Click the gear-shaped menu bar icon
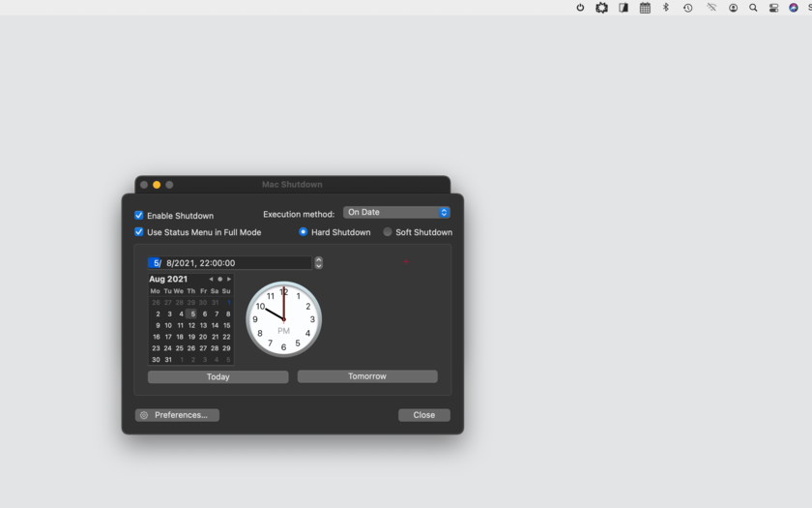The height and width of the screenshot is (508, 812). click(x=601, y=8)
